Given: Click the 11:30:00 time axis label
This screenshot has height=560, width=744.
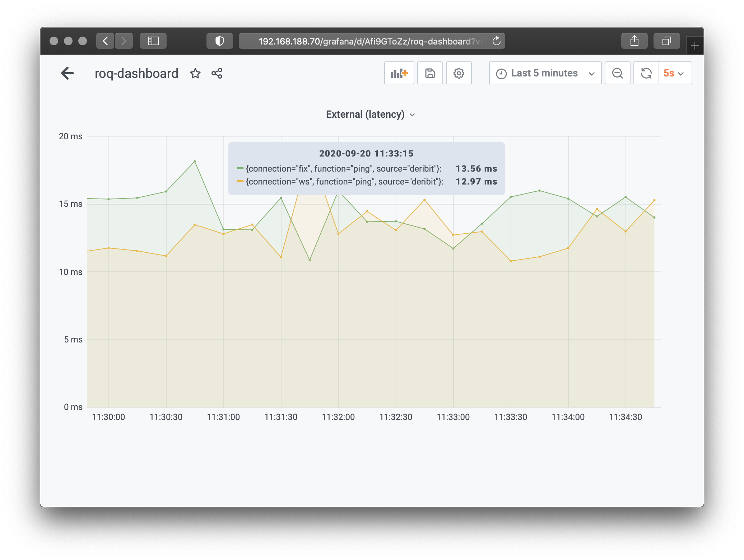Looking at the screenshot, I should (x=108, y=417).
